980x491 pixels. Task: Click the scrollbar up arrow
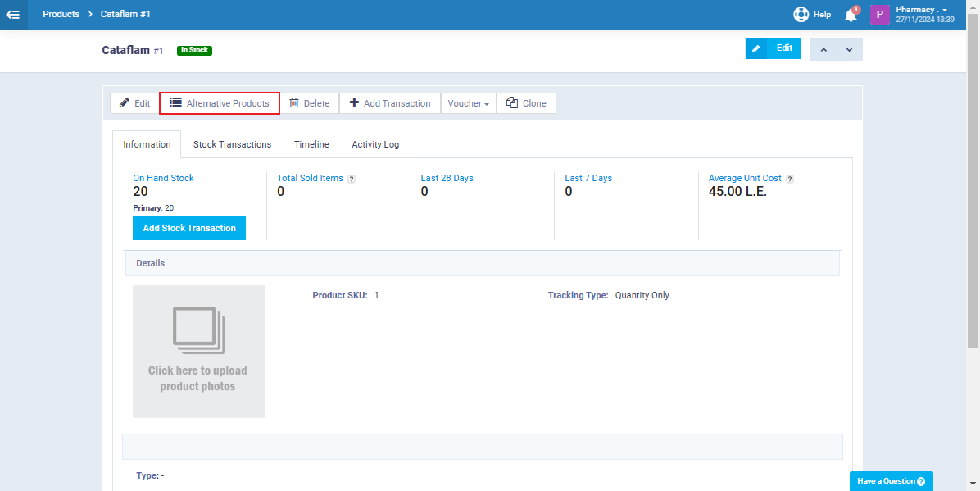point(973,6)
